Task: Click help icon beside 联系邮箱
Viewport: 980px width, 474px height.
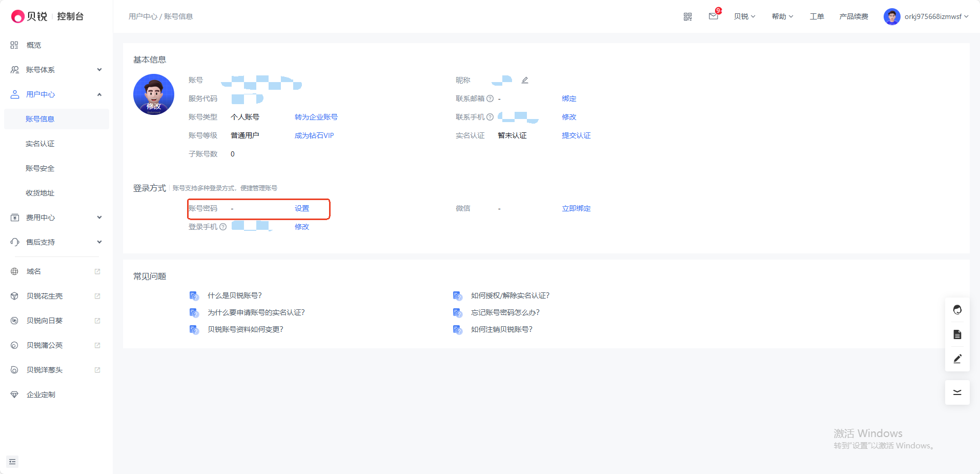Action: click(490, 98)
